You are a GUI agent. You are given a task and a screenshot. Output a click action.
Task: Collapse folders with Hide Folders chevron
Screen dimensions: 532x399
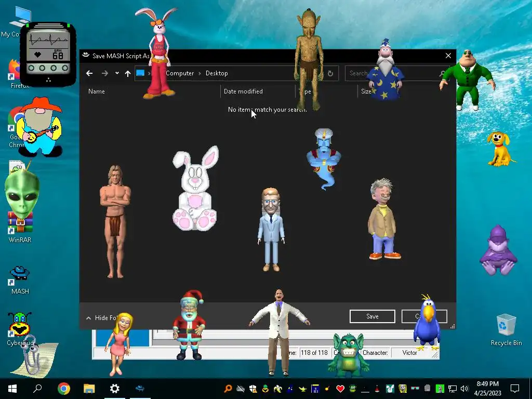click(88, 318)
